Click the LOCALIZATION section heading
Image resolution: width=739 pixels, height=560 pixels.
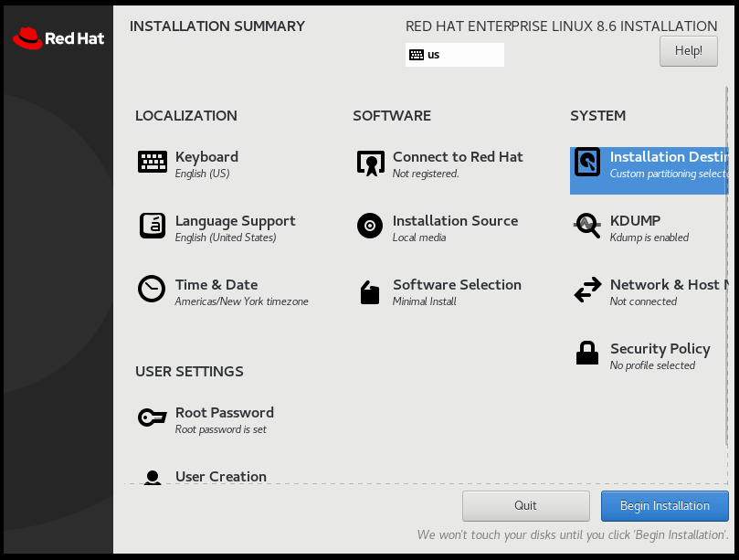[x=186, y=116]
